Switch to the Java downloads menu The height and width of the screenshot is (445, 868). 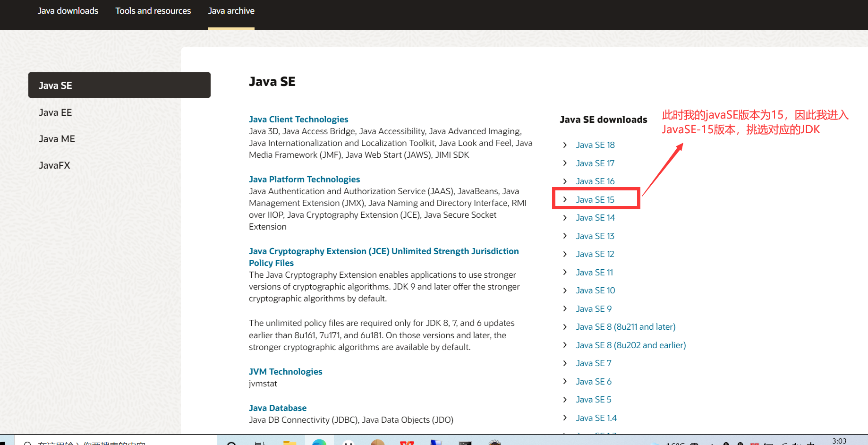pos(68,10)
